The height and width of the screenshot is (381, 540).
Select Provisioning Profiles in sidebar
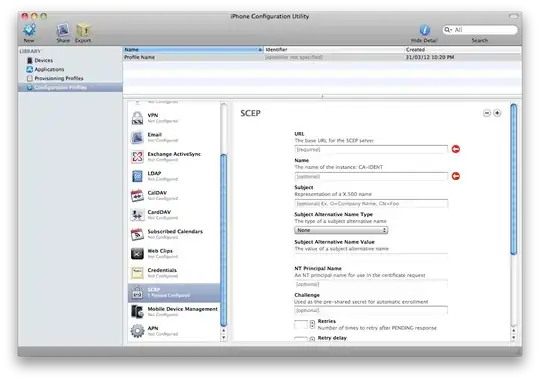point(59,78)
